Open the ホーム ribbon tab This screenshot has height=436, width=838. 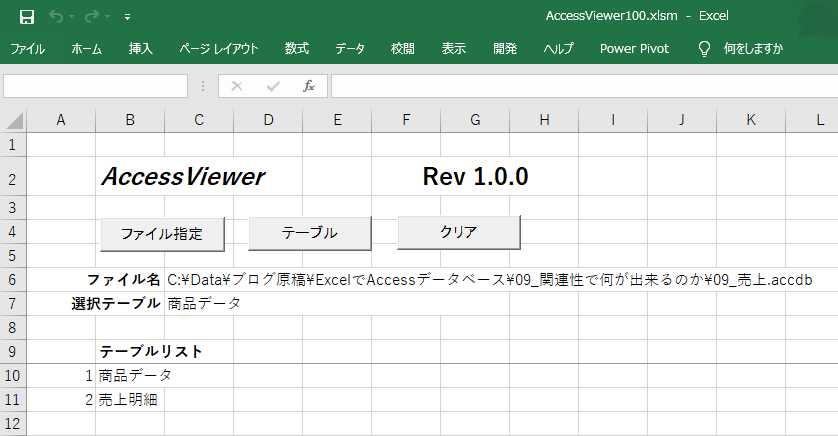click(x=86, y=49)
